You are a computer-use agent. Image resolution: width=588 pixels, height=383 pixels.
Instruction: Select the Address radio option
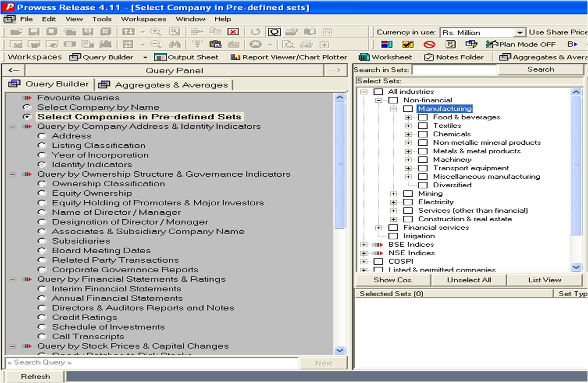tap(42, 135)
